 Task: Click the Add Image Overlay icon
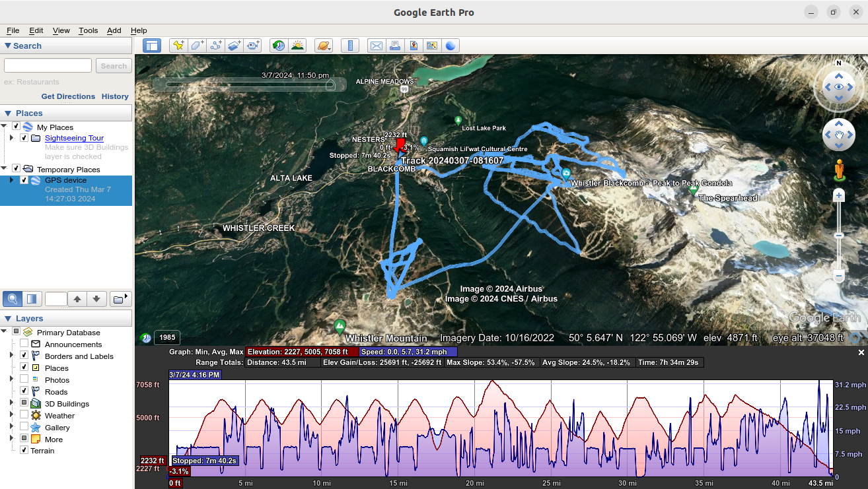point(234,46)
